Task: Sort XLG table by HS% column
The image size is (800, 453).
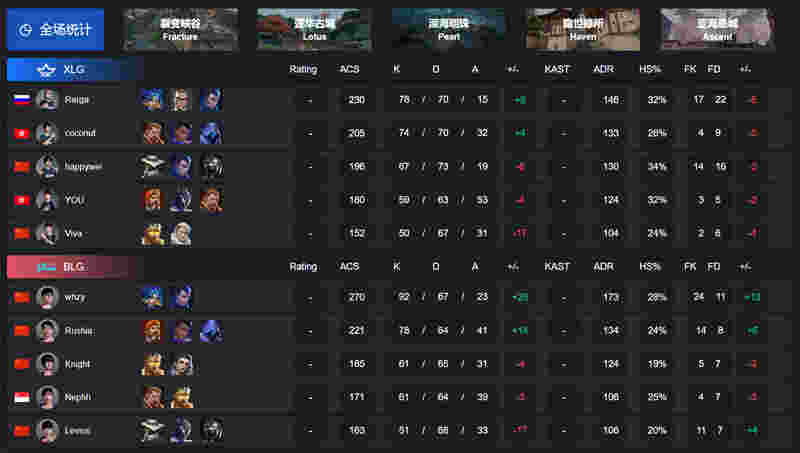Action: click(650, 69)
